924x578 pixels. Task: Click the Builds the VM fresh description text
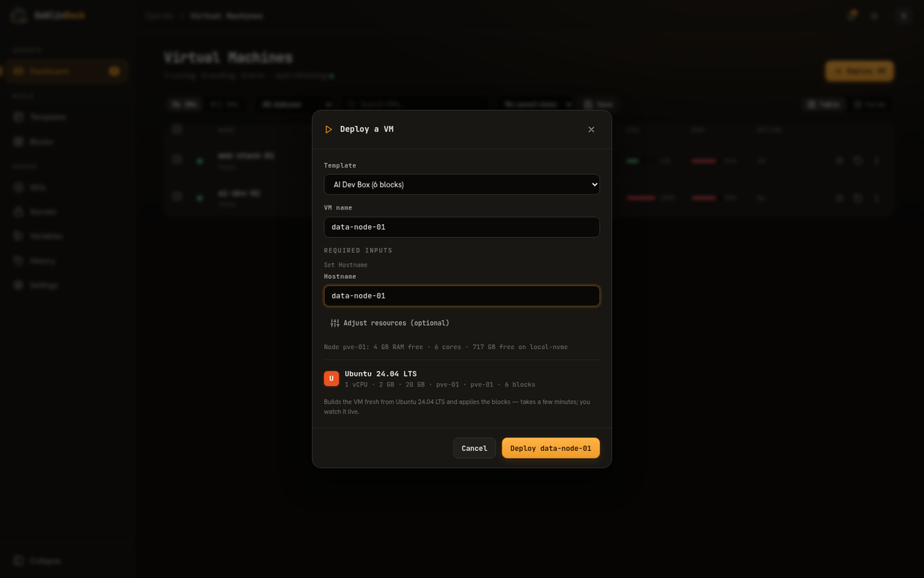point(457,407)
